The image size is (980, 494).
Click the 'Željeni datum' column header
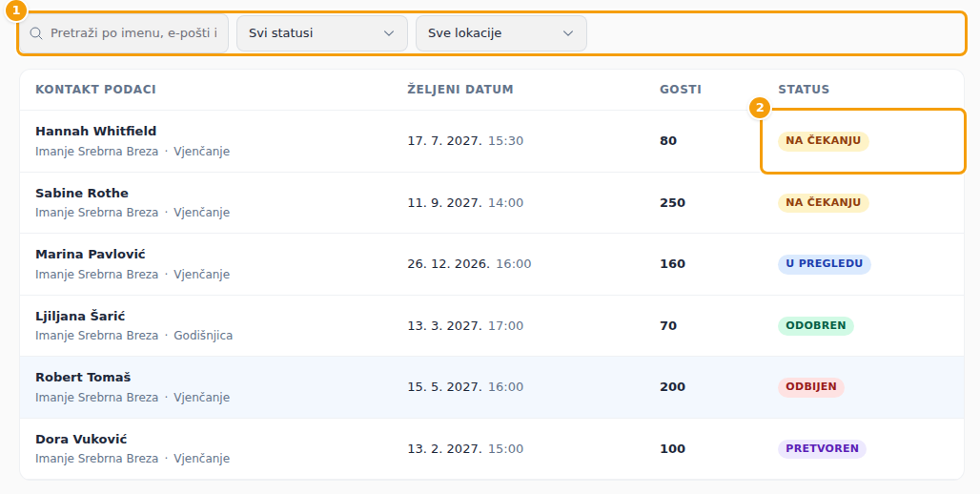[460, 90]
